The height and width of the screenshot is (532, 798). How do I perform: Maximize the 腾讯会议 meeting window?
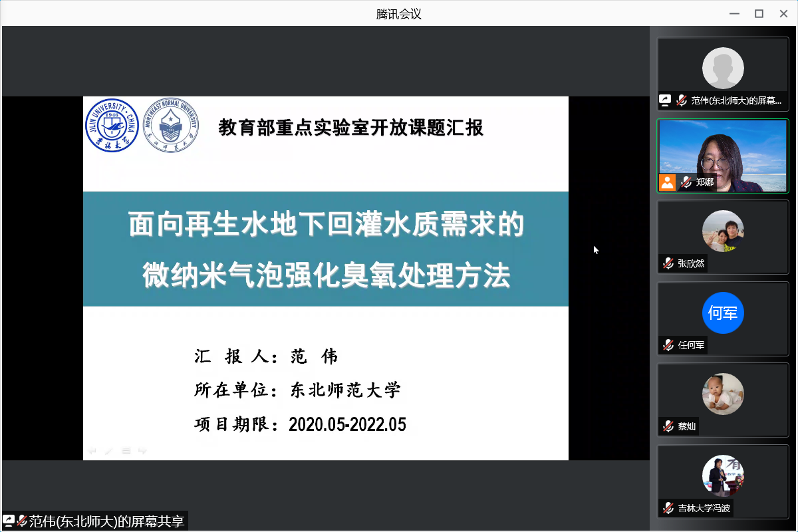point(759,14)
